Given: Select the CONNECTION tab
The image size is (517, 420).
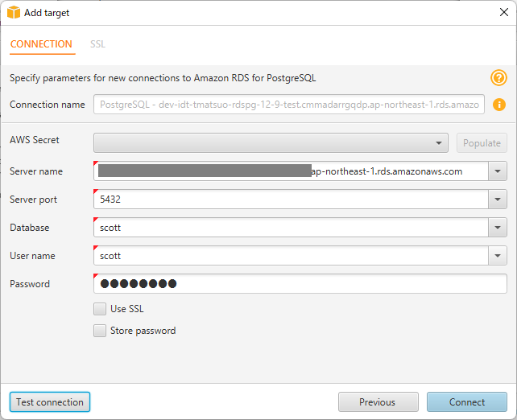Looking at the screenshot, I should 41,44.
